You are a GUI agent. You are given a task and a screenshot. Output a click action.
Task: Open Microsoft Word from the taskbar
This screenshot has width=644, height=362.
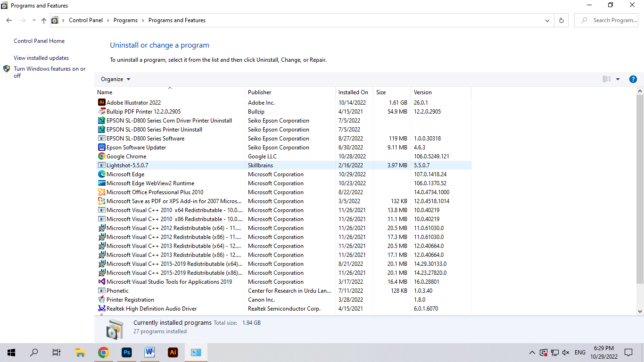click(x=149, y=352)
